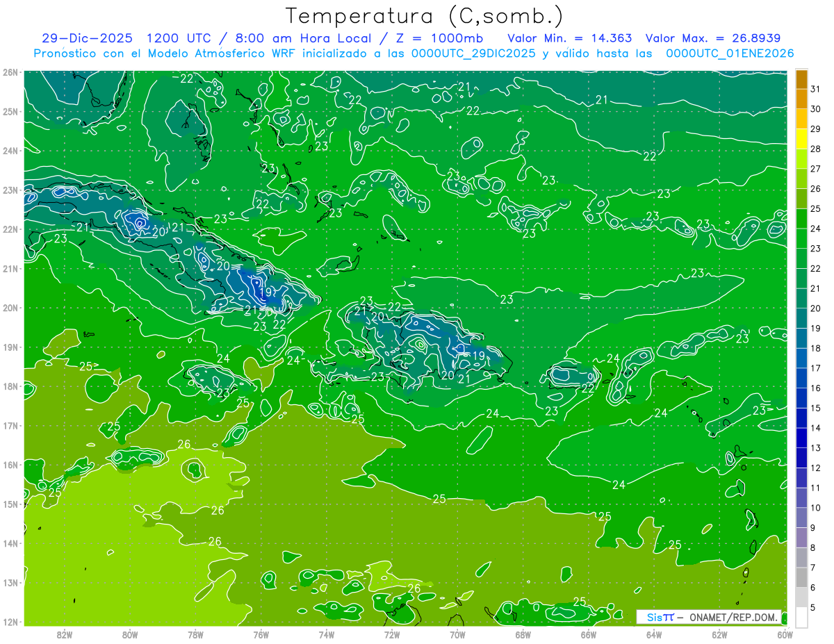Click the "64W" longitude axis label
Image resolution: width=834 pixels, height=644 pixels.
654,634
